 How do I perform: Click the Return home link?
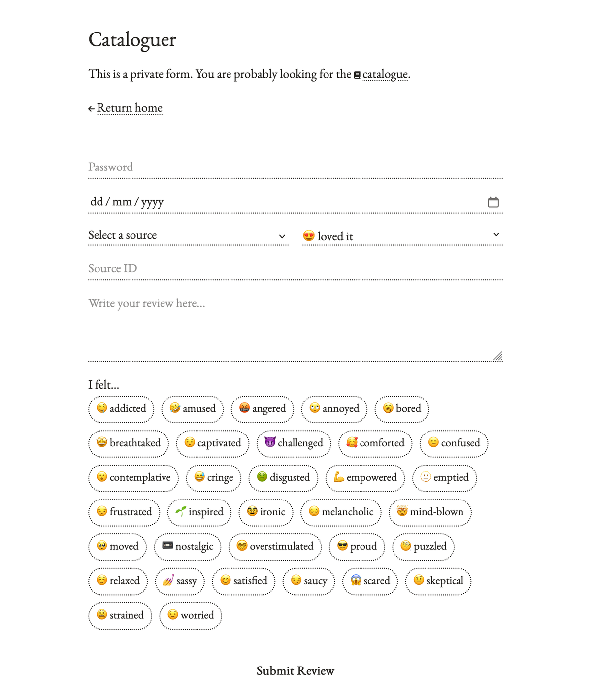click(130, 108)
